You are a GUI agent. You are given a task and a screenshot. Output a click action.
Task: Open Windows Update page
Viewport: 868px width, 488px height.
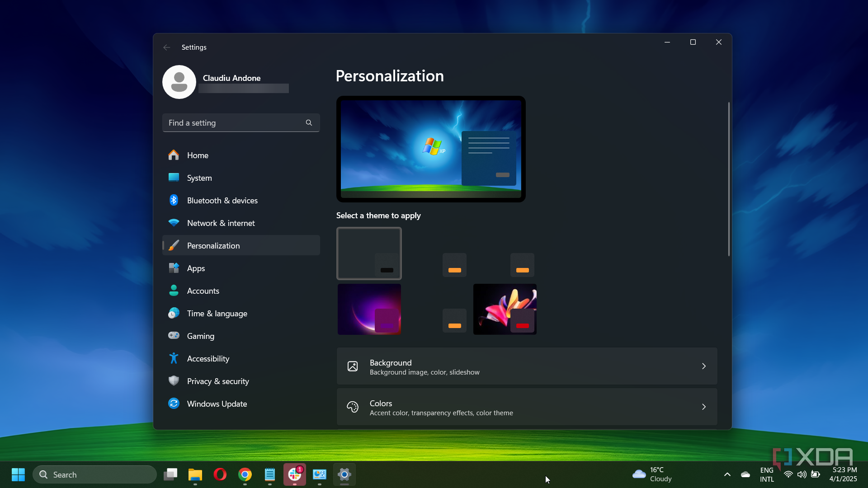coord(241,404)
